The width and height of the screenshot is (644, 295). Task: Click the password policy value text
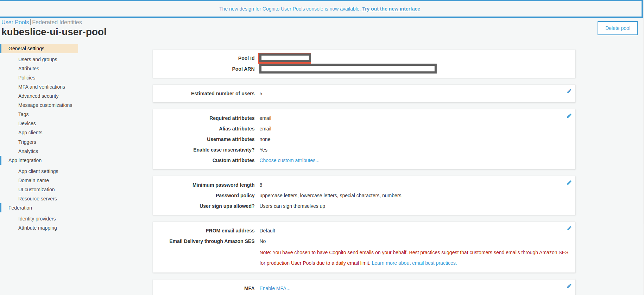pos(330,195)
